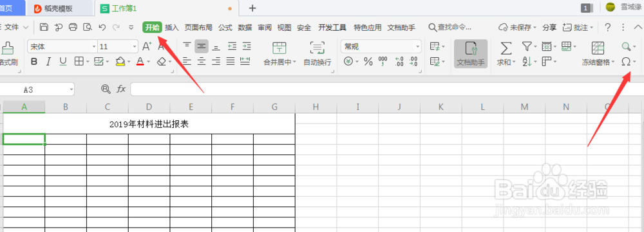Click the Sort A-Z icon
The width and height of the screenshot is (644, 232).
[527, 62]
